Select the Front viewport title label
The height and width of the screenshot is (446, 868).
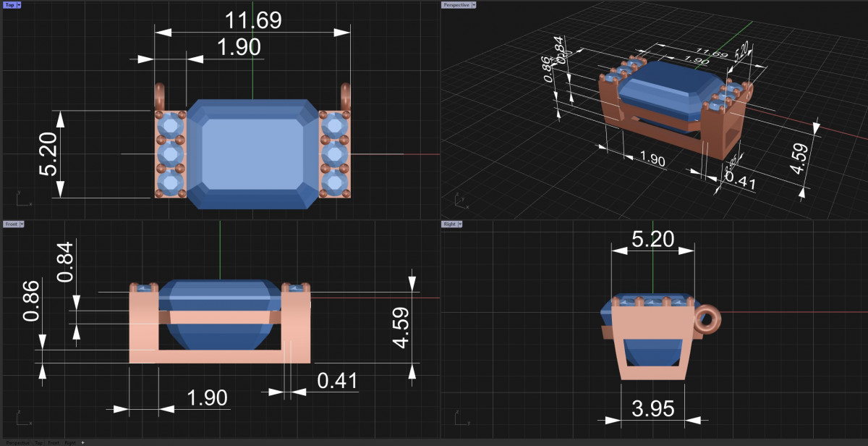[11, 224]
